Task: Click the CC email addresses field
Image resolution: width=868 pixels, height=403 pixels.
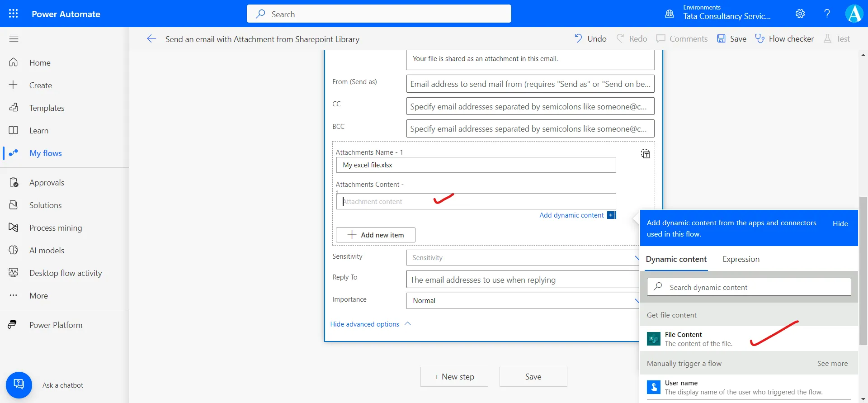Action: [x=530, y=106]
